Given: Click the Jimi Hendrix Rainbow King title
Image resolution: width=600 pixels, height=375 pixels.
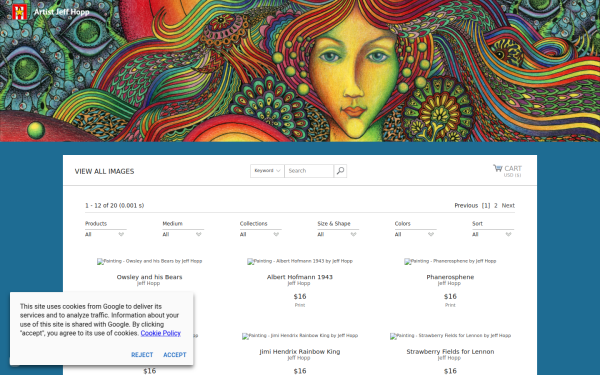Looking at the screenshot, I should coord(300,351).
